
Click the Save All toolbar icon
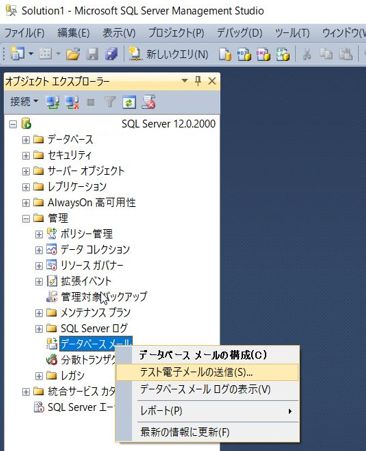(x=111, y=54)
